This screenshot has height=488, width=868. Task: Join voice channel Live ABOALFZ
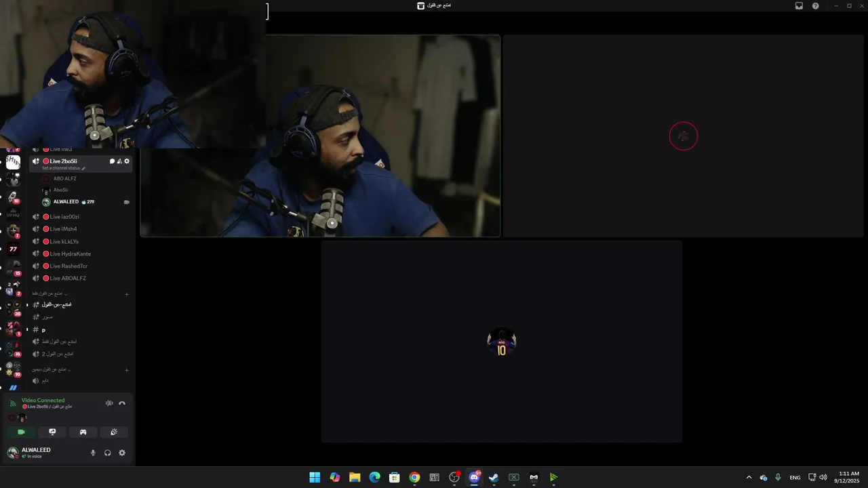pos(80,278)
